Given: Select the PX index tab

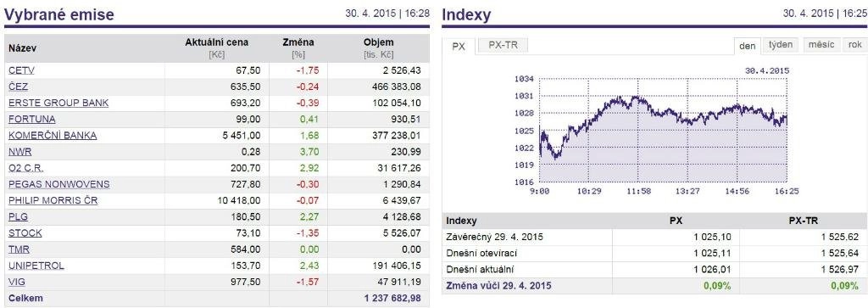Looking at the screenshot, I should coord(459,47).
